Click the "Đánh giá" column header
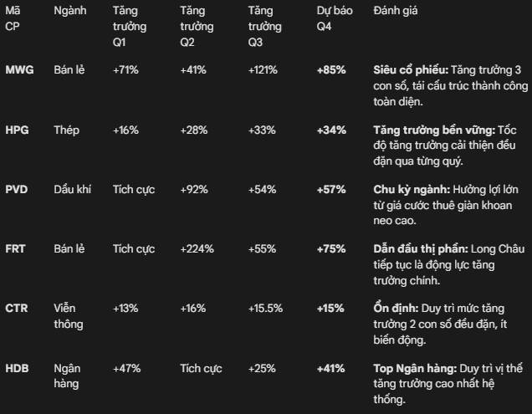Image resolution: width=532 pixels, height=414 pixels. click(396, 11)
